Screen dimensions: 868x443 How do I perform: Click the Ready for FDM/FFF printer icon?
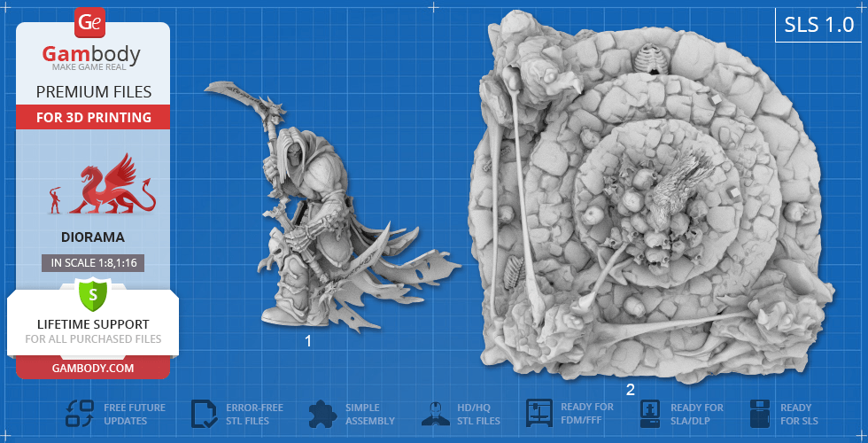tap(539, 414)
